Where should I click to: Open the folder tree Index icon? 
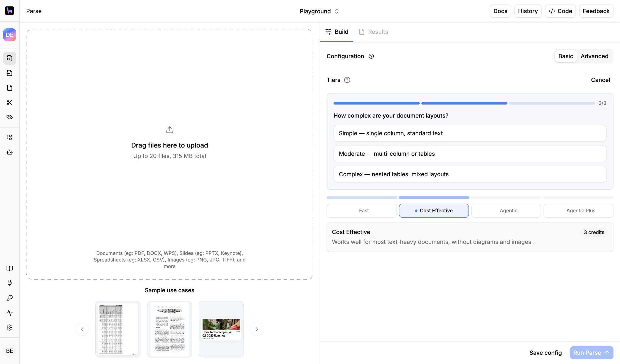click(x=10, y=137)
